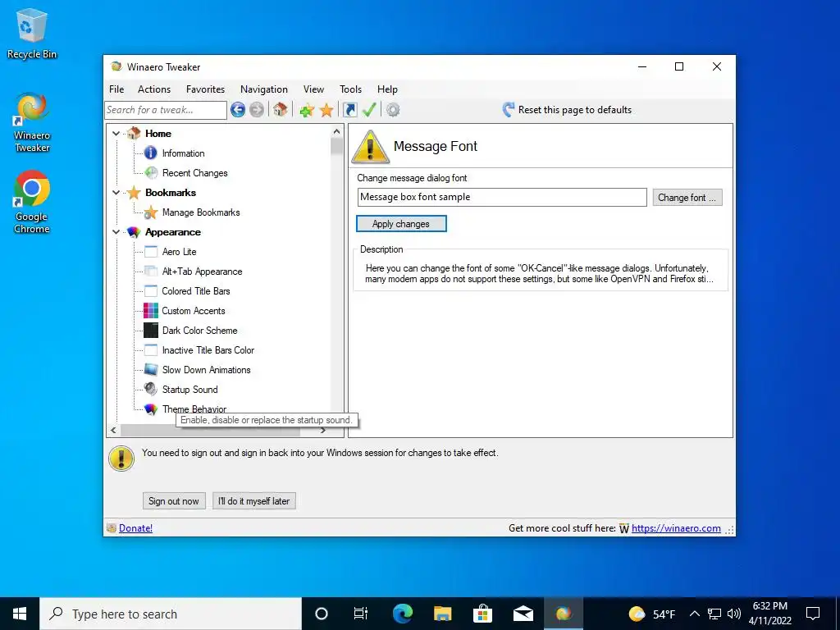Screen dimensions: 840x630
Task: Open the Mail app from the taskbar
Action: (523, 614)
